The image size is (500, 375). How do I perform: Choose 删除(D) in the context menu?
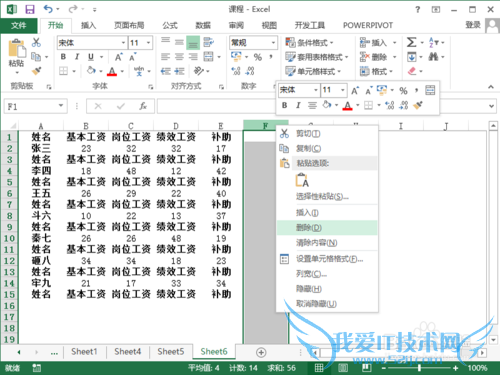327,228
